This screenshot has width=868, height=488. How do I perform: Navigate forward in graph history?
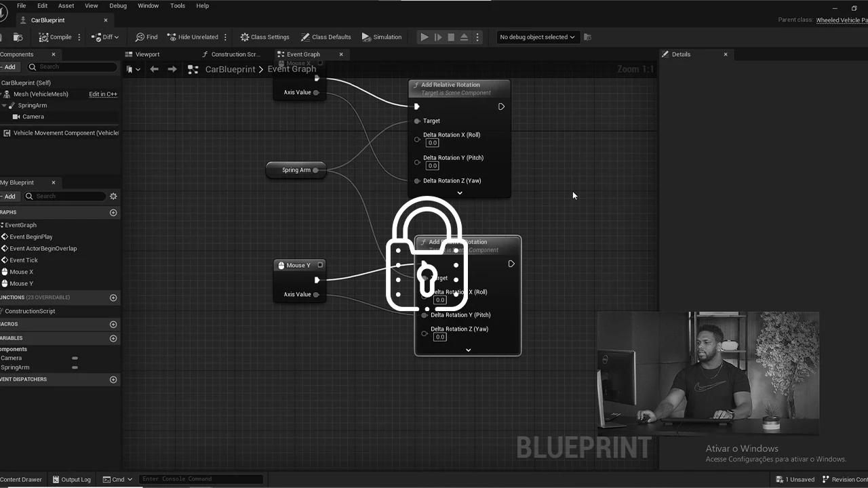click(172, 69)
